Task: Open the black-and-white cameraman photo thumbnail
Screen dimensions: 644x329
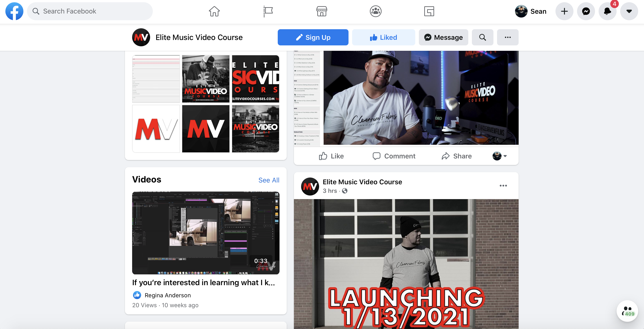Action: pyautogui.click(x=206, y=79)
